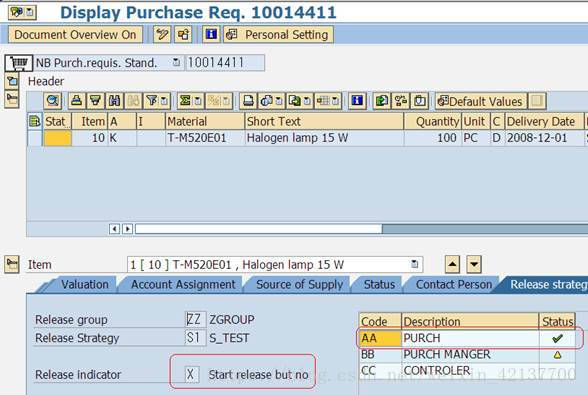Viewport: 588px width, 395px height.
Task: Collapse the Item detail section
Action: tap(12, 264)
